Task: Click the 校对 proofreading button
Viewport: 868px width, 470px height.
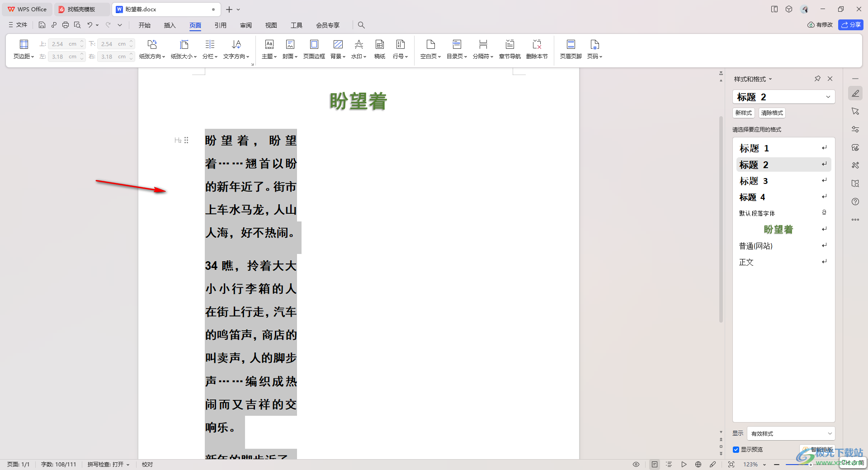Action: coord(147,464)
